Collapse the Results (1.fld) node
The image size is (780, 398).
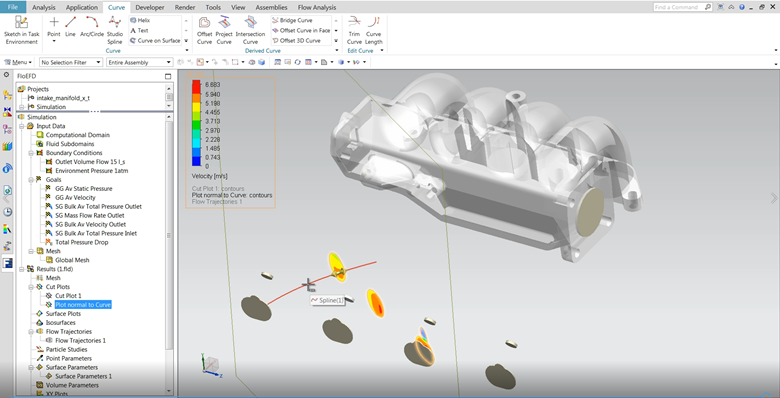22,269
